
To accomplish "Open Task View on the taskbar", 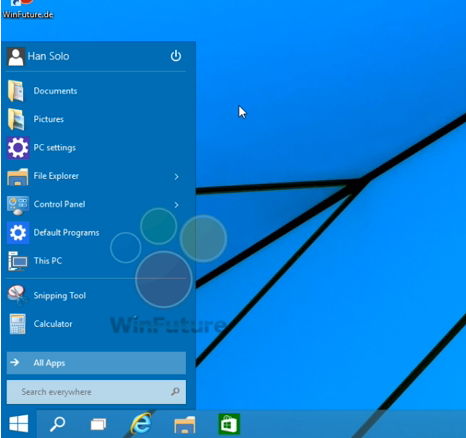I will tap(98, 424).
